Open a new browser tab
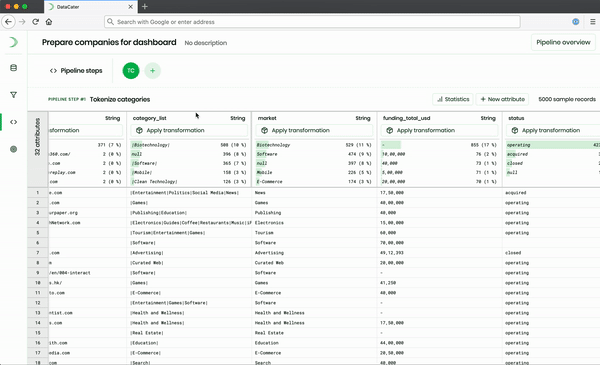Viewport: 600px width, 365px height. [x=145, y=7]
